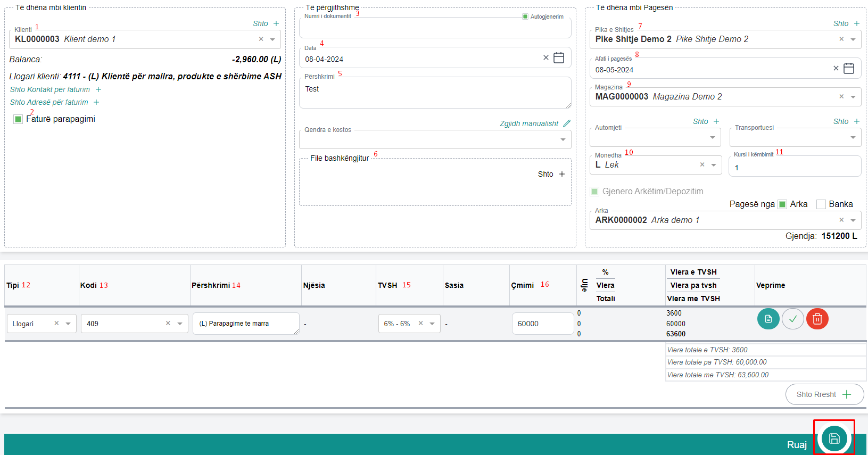The width and height of the screenshot is (868, 455).
Task: Clear the selected Klienti value
Action: (261, 39)
